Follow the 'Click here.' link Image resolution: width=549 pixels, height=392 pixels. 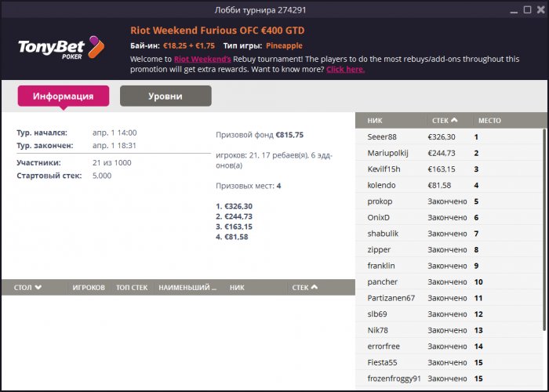pyautogui.click(x=345, y=69)
